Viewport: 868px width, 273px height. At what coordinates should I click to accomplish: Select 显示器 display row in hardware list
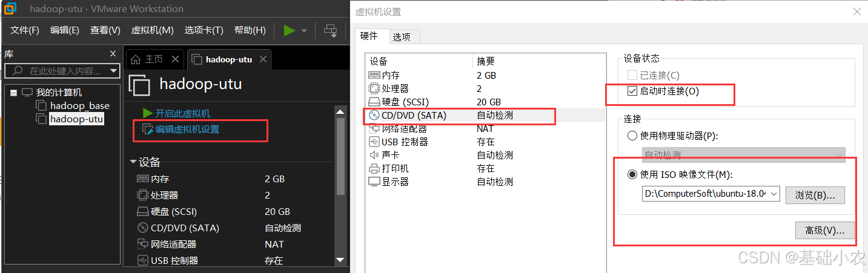(485, 182)
